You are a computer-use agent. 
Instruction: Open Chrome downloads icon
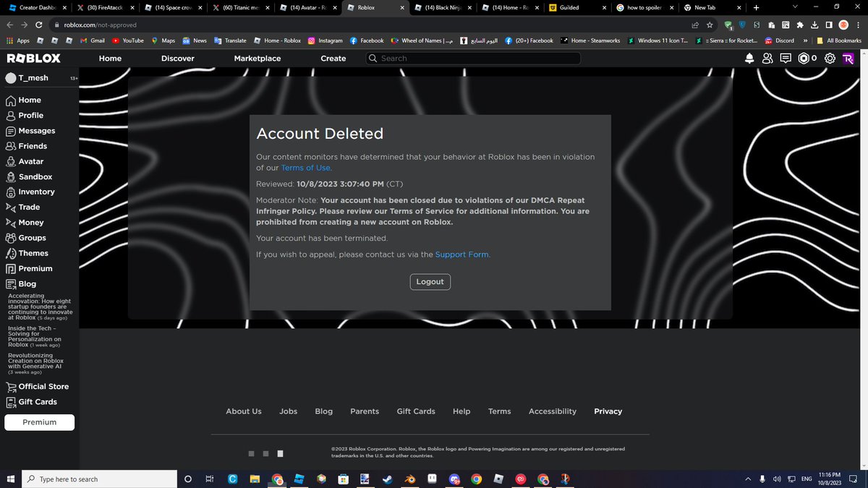click(x=814, y=25)
